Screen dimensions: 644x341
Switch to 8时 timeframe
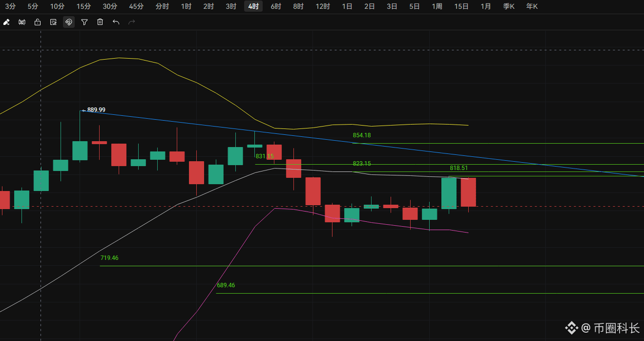(298, 6)
